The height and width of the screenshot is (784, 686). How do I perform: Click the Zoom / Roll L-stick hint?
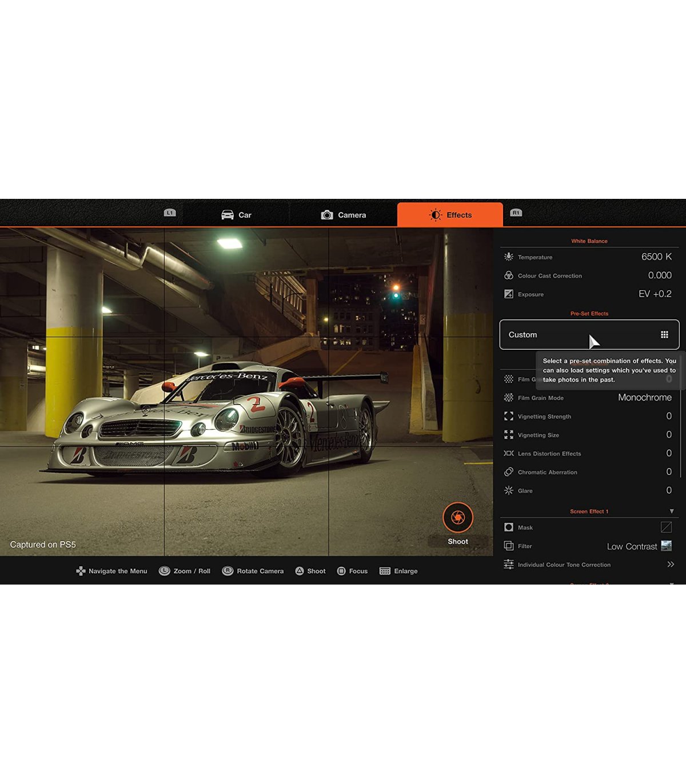click(x=185, y=571)
